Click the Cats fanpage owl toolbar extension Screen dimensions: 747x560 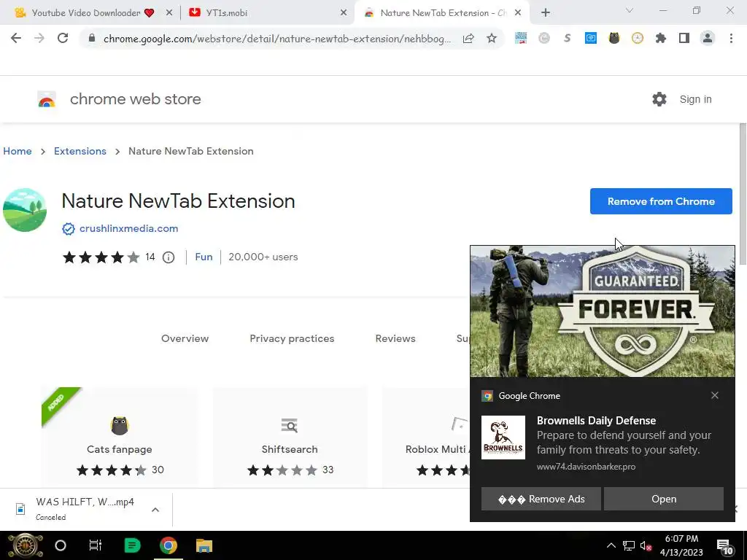614,39
